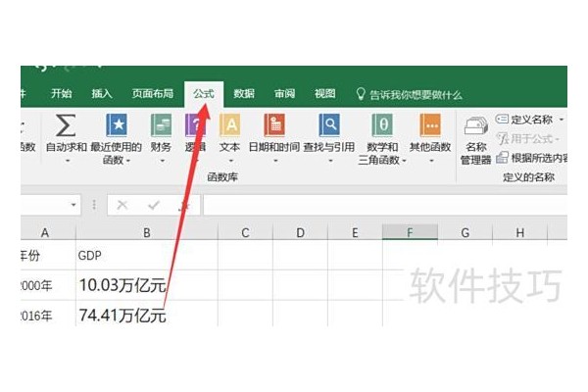
Task: Open the Date and Time functions icon
Action: click(x=274, y=125)
